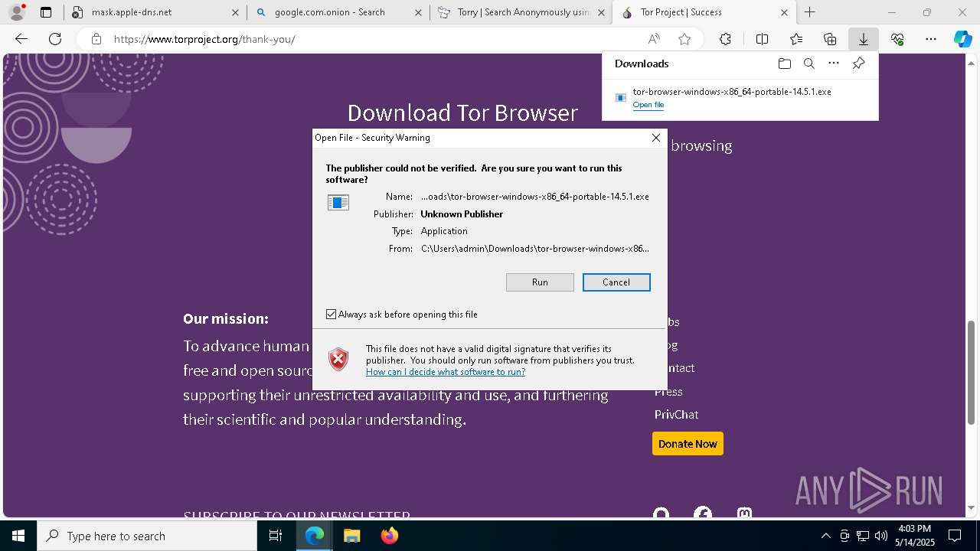Reload the page with refresh icon
This screenshot has width=980, height=551.
55,39
